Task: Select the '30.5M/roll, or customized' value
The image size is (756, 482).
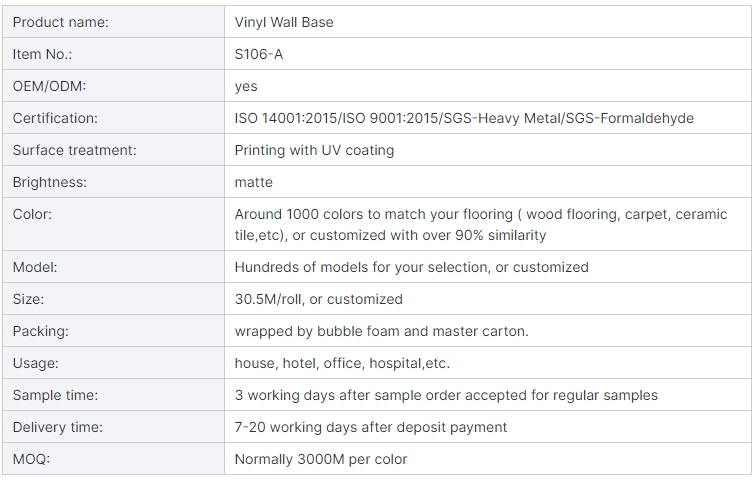Action: coord(318,299)
